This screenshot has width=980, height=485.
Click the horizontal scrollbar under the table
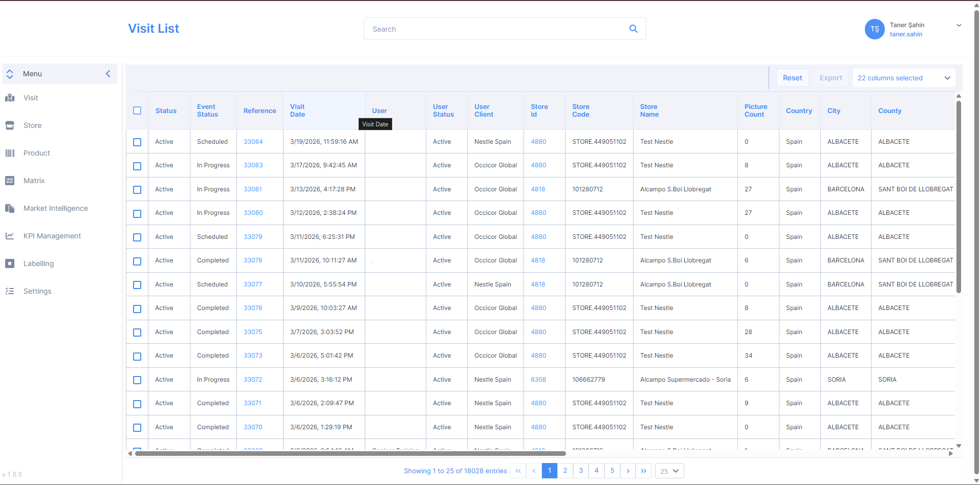click(x=350, y=453)
